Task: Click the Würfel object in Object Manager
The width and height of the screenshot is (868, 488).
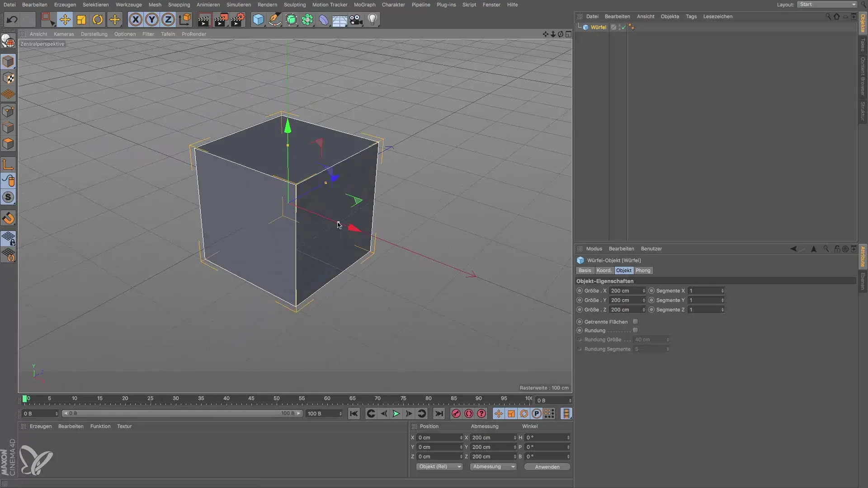Action: pyautogui.click(x=598, y=27)
